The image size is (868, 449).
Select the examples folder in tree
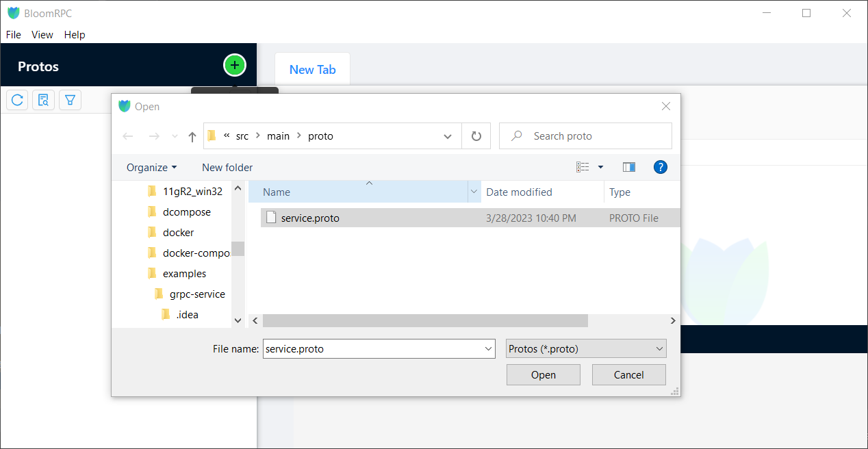[184, 274]
